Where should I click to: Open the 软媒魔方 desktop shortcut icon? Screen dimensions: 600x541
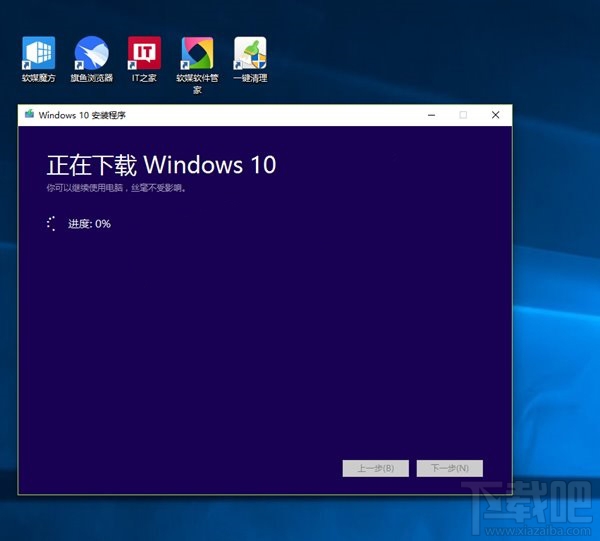[38, 53]
